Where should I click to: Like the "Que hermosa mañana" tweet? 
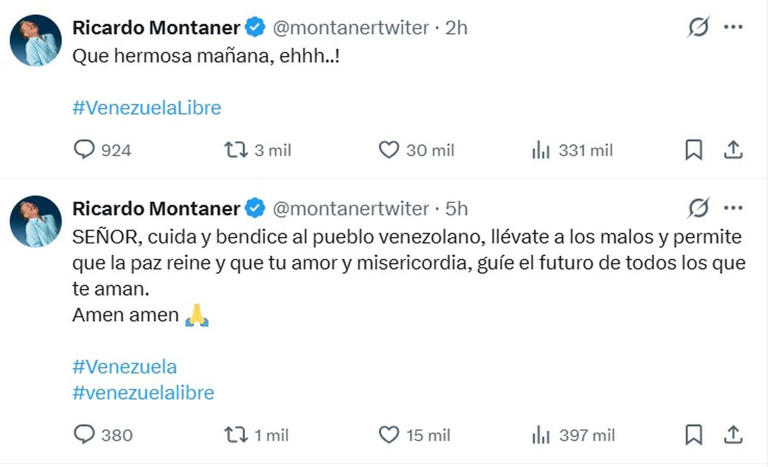click(389, 150)
